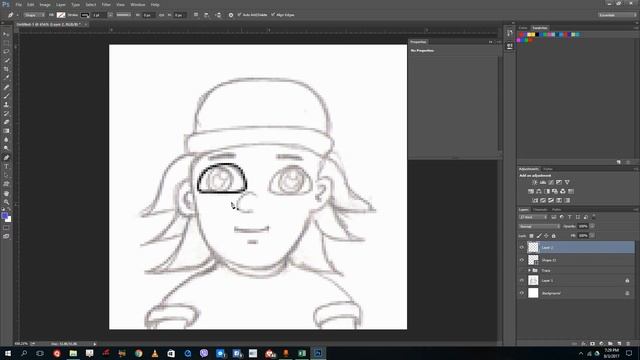Switch to the Paths tab

click(556, 210)
